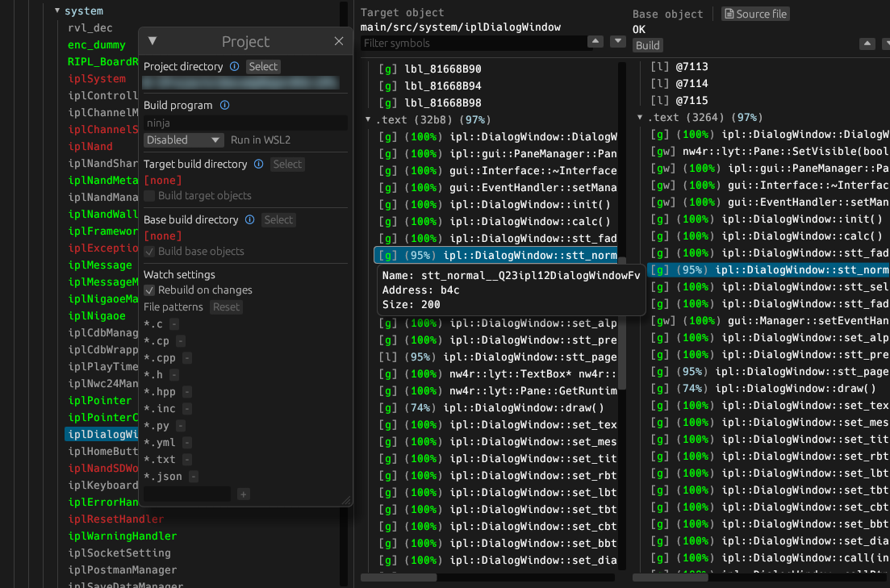Click info icon next to Target build directory
The height and width of the screenshot is (588, 890).
(x=259, y=165)
